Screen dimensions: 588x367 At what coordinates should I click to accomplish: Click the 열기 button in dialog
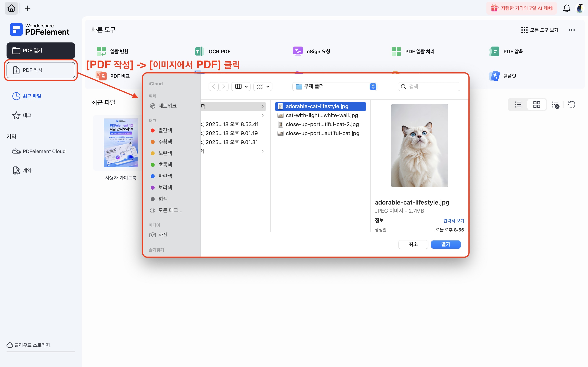click(445, 244)
